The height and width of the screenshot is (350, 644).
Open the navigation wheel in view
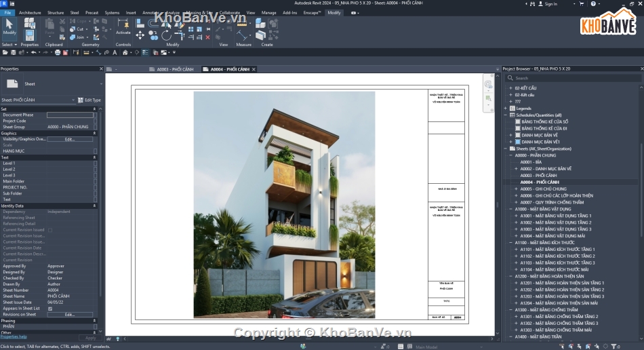tap(488, 84)
